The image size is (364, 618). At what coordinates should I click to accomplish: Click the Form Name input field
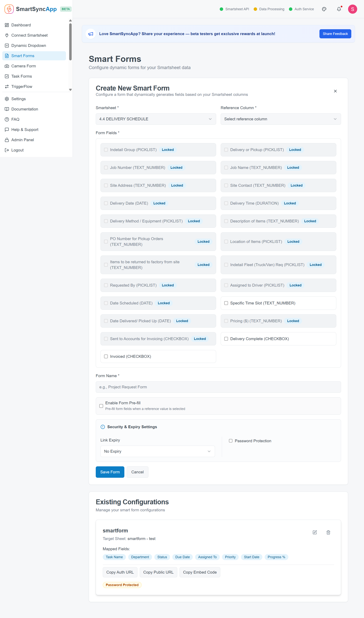tap(218, 387)
